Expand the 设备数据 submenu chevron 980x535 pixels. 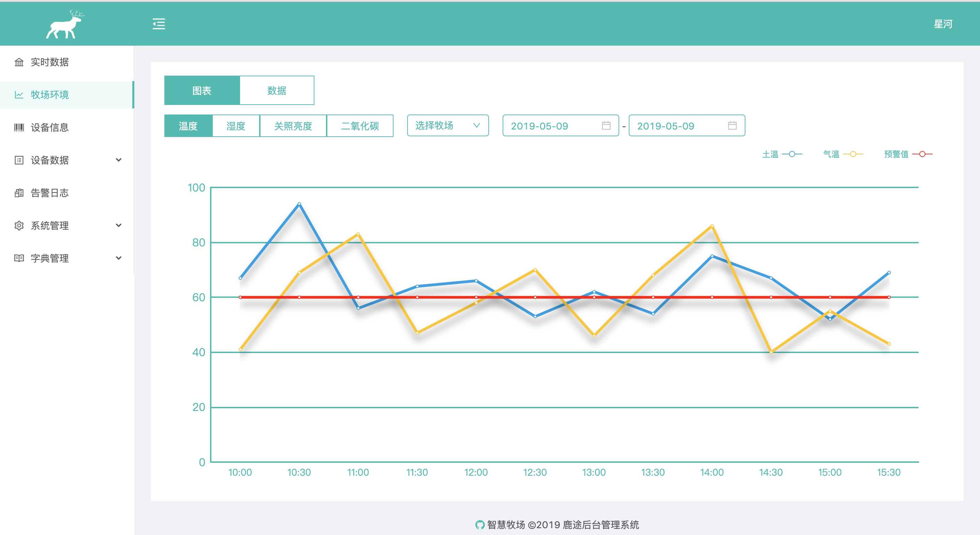click(x=119, y=160)
